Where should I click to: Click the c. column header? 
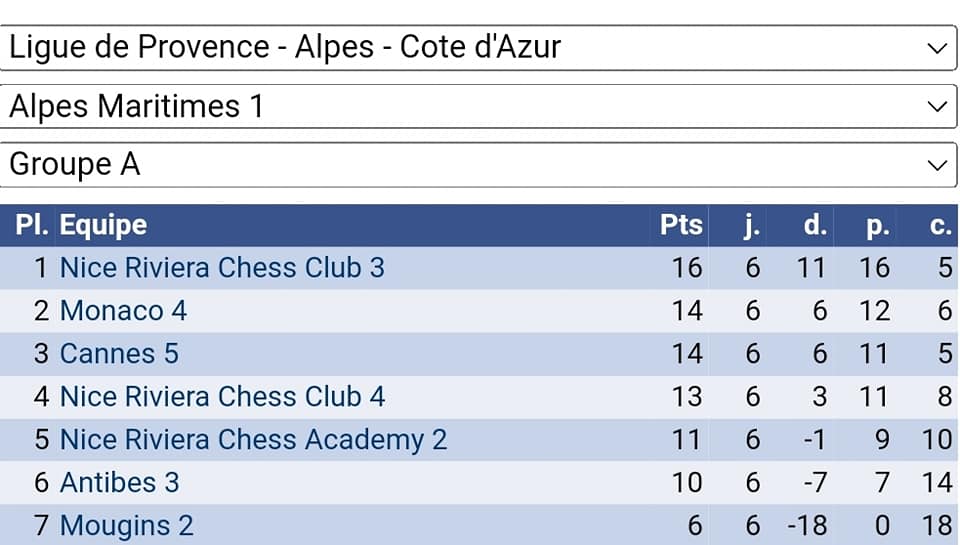(940, 226)
